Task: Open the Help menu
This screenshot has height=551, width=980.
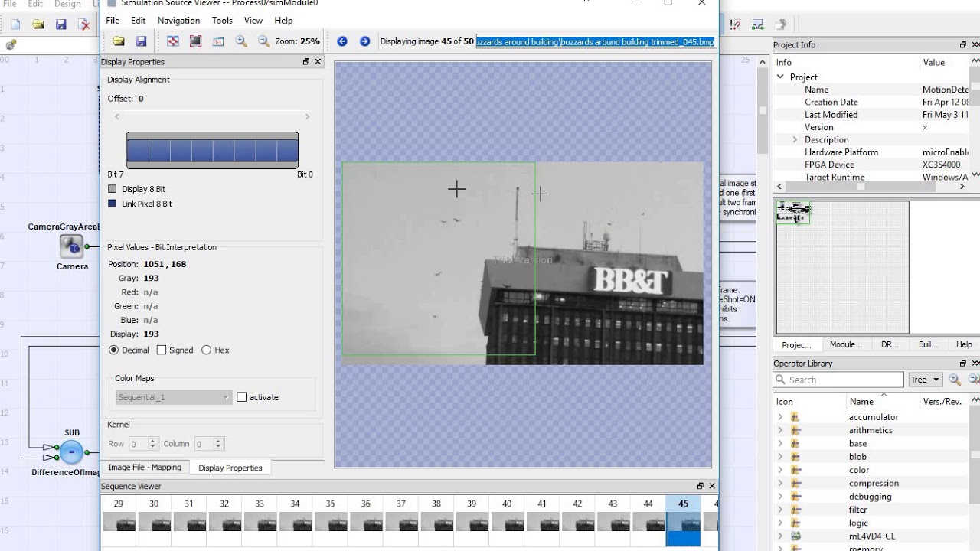Action: 283,21
